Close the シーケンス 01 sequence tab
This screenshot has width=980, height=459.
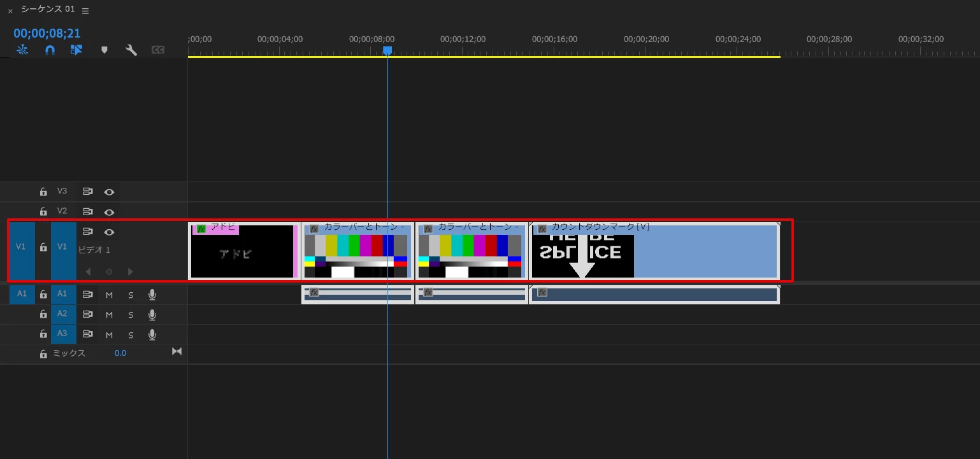[x=10, y=11]
